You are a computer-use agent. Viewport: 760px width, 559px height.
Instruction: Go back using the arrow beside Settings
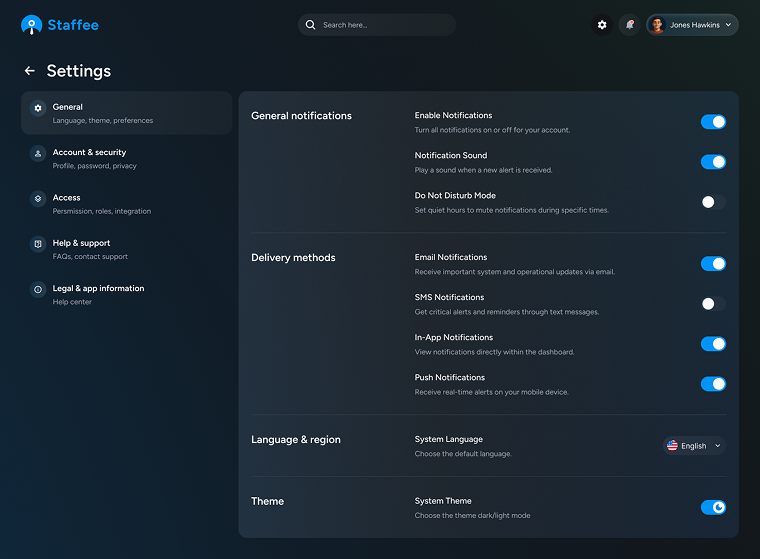click(x=30, y=71)
